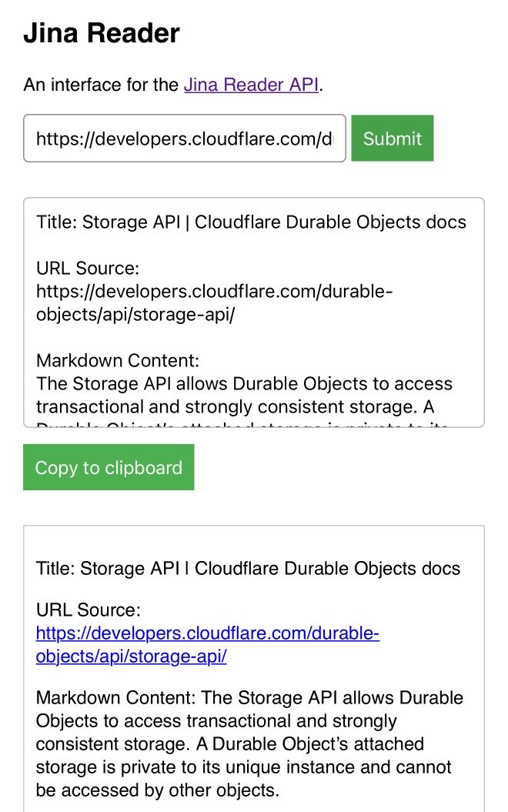
Task: Click the 'An interface for the' intro text
Action: 102,85
